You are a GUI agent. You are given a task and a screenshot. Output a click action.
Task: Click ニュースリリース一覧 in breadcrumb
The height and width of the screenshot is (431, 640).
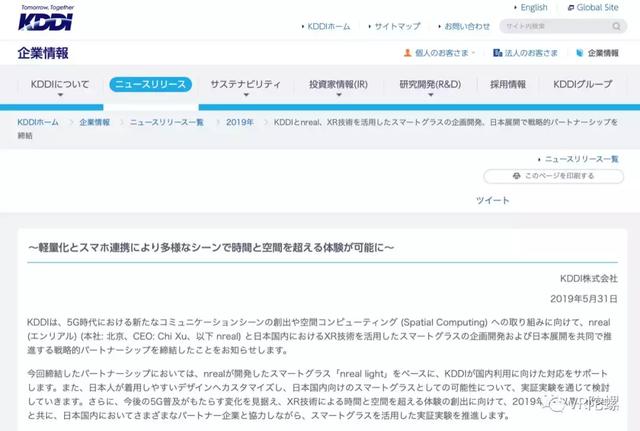[x=167, y=122]
